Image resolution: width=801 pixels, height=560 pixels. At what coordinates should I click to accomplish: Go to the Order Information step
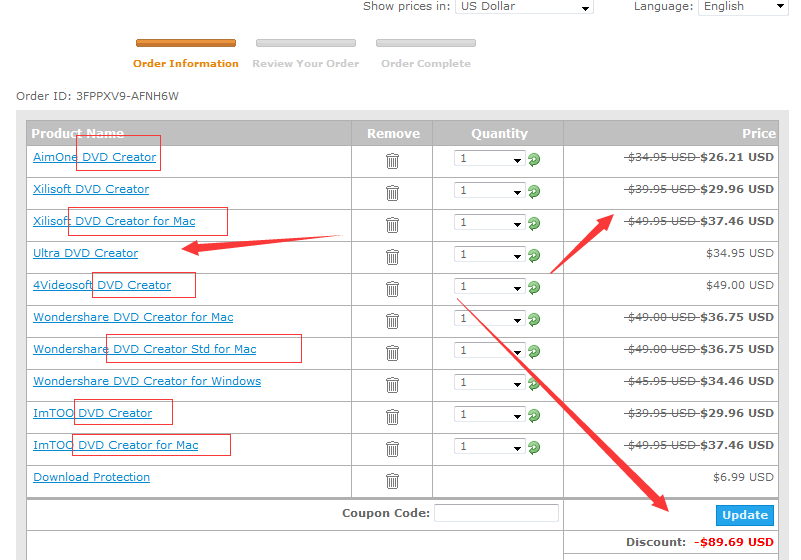coord(185,63)
